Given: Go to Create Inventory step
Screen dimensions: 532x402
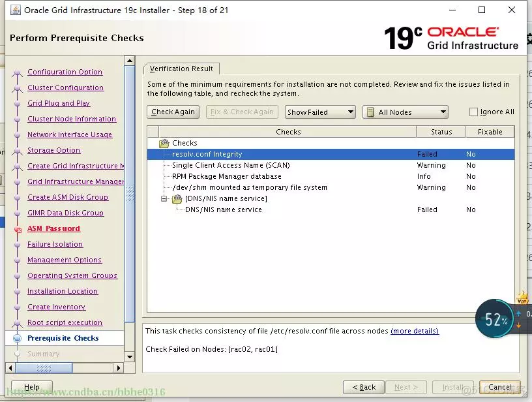Looking at the screenshot, I should tap(56, 307).
